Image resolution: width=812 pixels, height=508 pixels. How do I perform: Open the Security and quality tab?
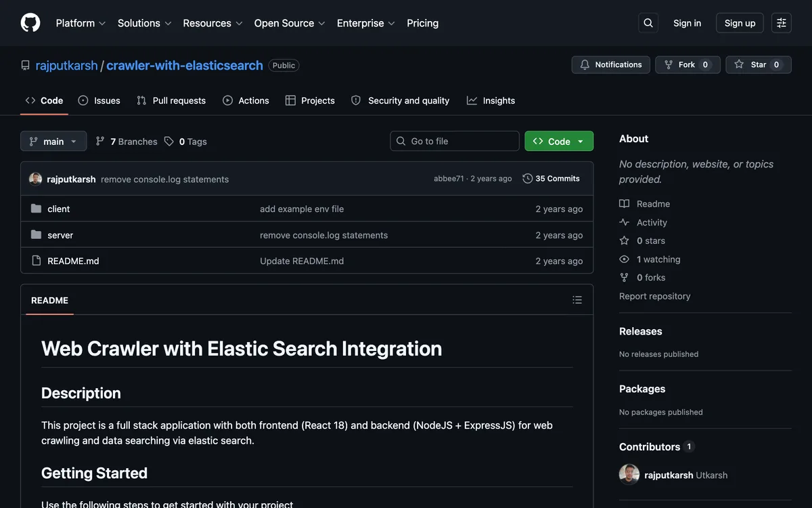pos(401,100)
